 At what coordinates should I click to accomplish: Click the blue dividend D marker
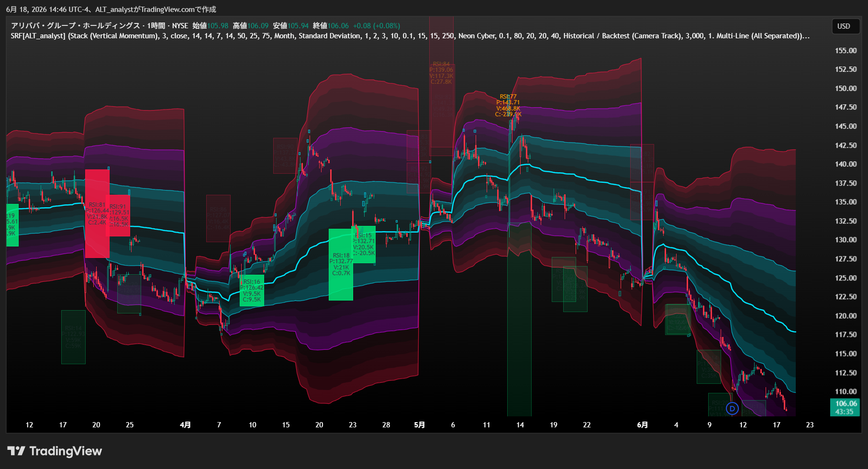[x=732, y=408]
